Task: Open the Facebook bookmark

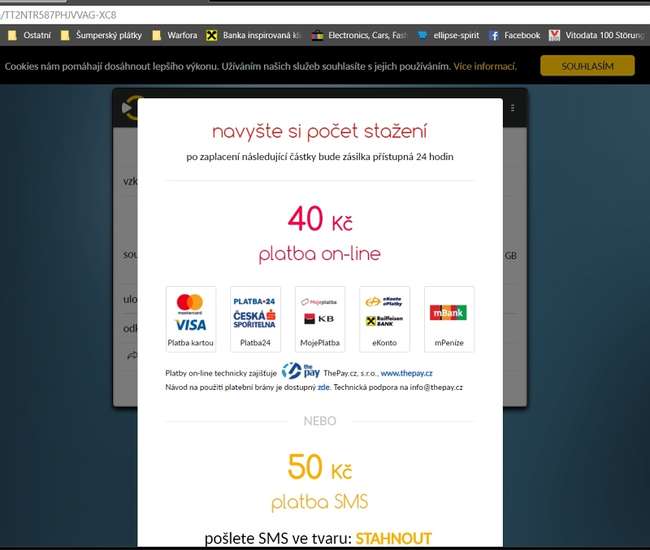Action: point(514,35)
